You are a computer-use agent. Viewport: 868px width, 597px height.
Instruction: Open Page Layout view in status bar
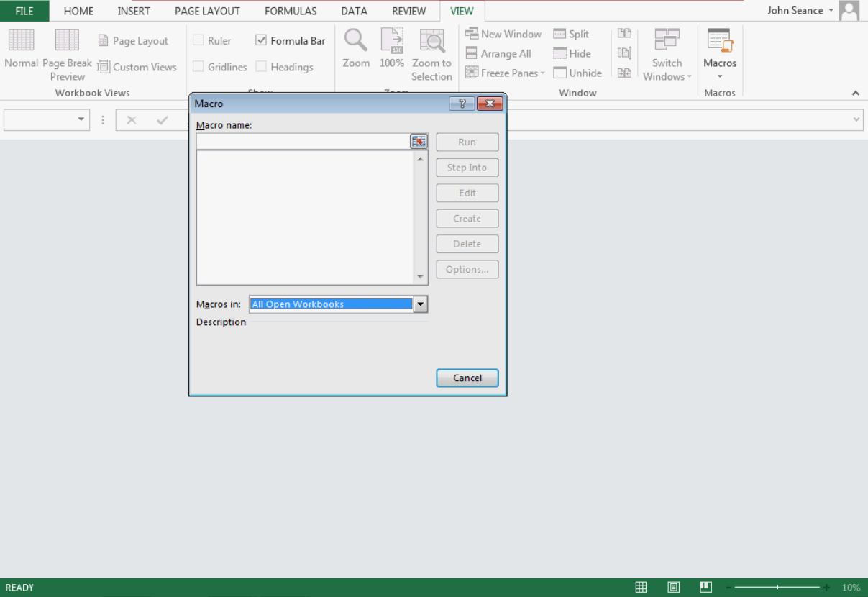pos(674,588)
